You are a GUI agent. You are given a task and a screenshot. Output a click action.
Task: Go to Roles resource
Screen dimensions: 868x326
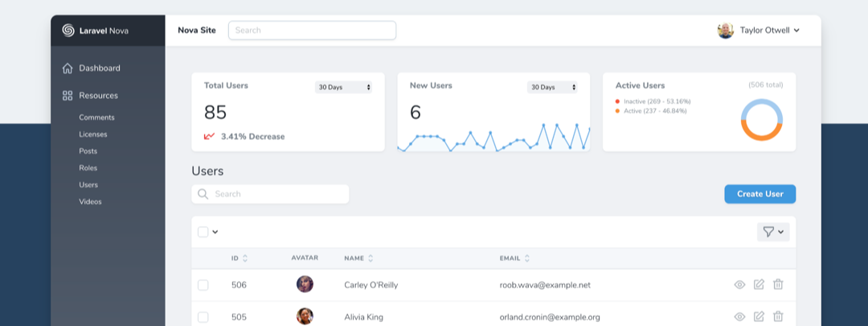88,168
